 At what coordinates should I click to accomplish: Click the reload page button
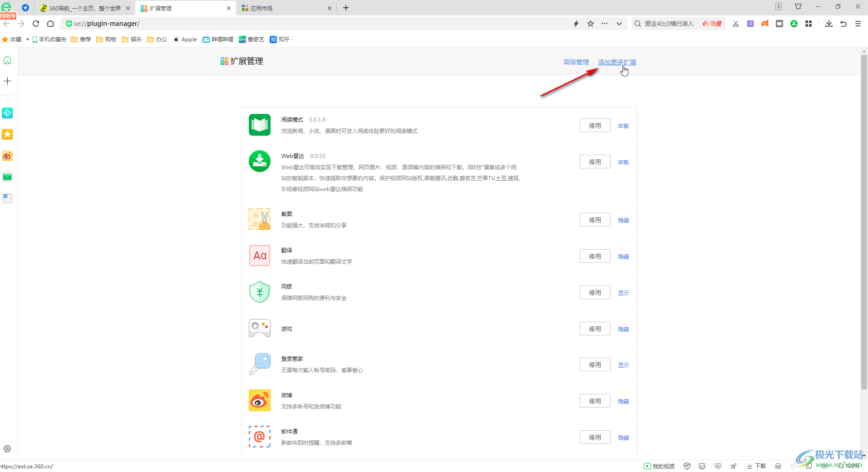tap(36, 24)
